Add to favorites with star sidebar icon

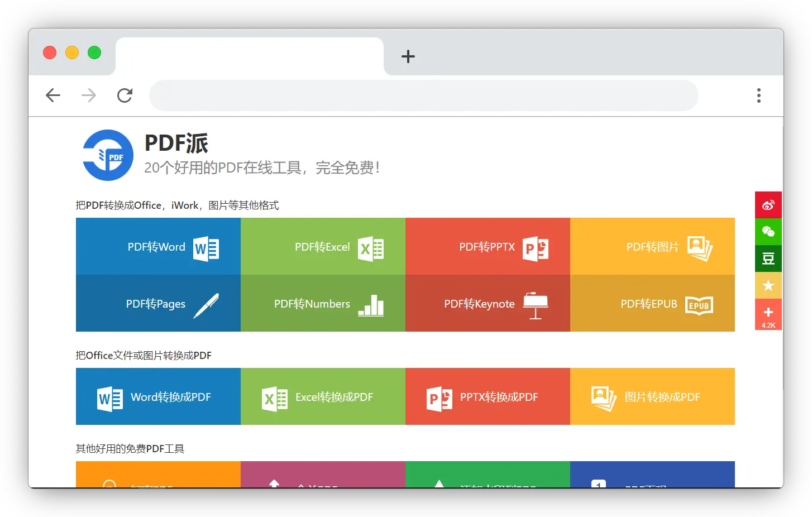[768, 285]
